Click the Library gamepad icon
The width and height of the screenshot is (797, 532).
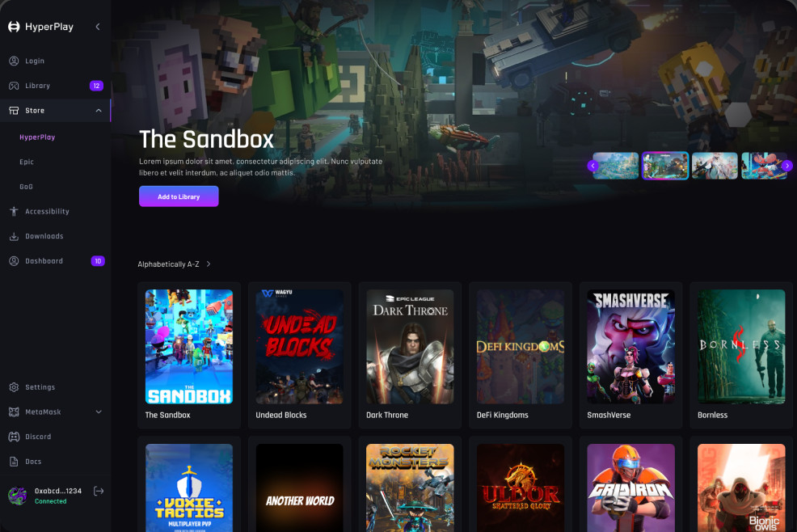point(14,86)
